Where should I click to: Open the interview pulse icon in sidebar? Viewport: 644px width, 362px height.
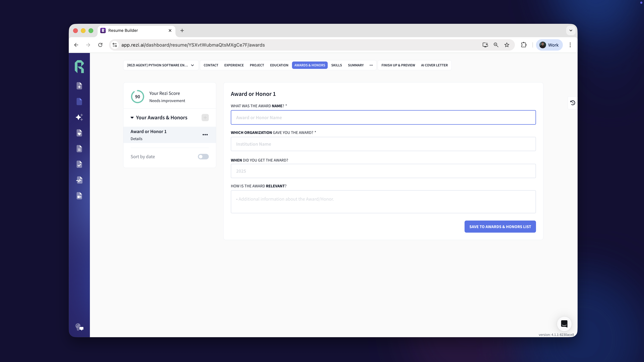pos(79,180)
